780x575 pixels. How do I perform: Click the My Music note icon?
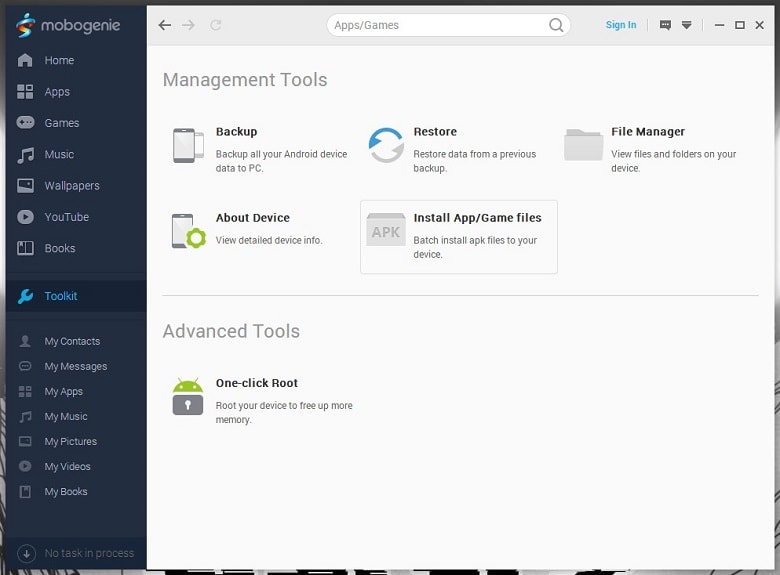point(25,416)
